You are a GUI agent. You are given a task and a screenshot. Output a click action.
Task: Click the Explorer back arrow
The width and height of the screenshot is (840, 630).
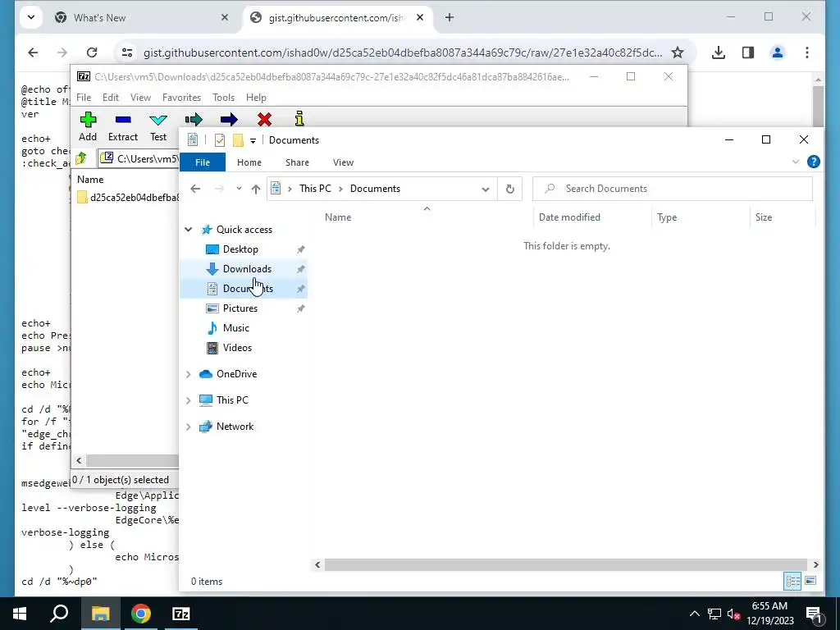pyautogui.click(x=195, y=189)
